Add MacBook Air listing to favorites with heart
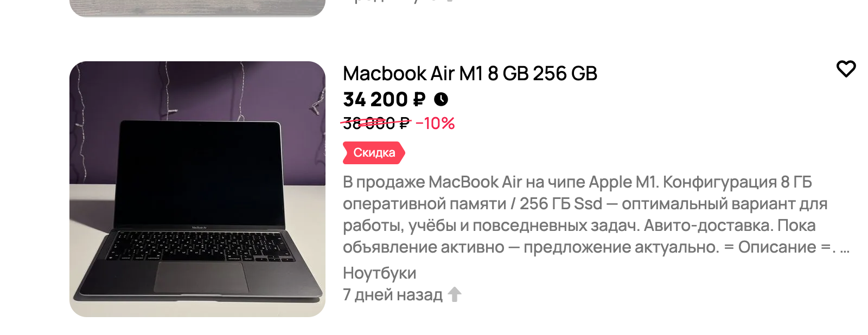The height and width of the screenshot is (335, 868). pyautogui.click(x=846, y=69)
